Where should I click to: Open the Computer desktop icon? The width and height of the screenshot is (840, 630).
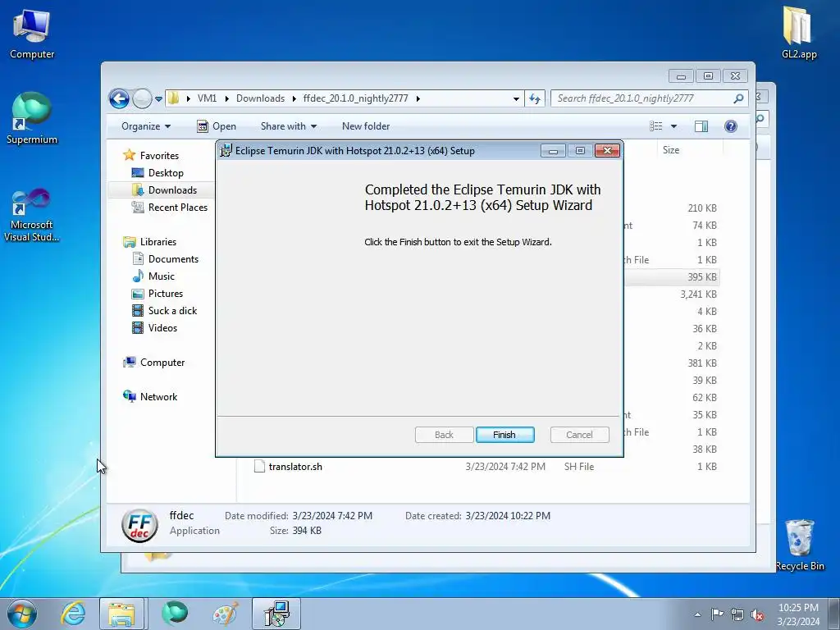coord(32,34)
